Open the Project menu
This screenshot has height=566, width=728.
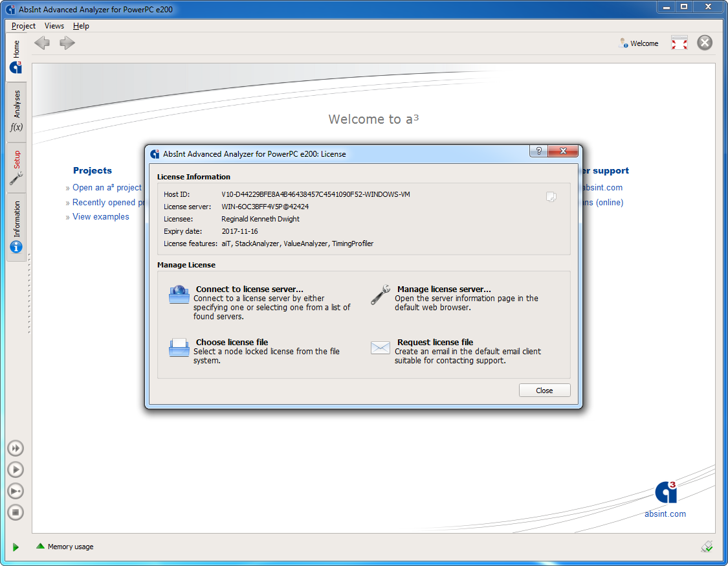click(23, 26)
